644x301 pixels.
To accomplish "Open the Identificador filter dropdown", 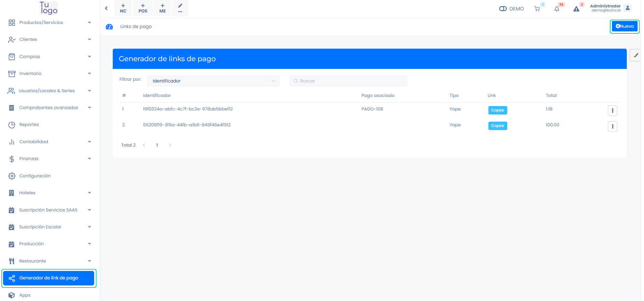I will coord(213,81).
